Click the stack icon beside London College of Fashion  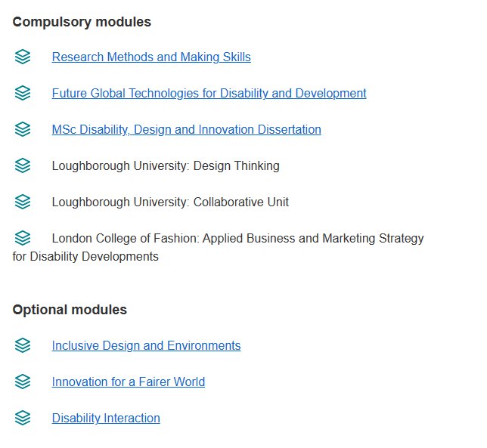[23, 238]
